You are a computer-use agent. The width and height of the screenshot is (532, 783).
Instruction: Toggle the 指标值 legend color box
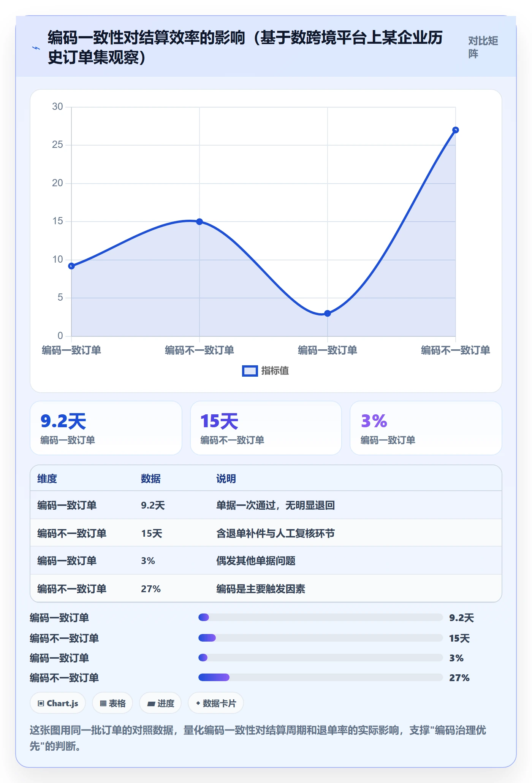pyautogui.click(x=250, y=371)
